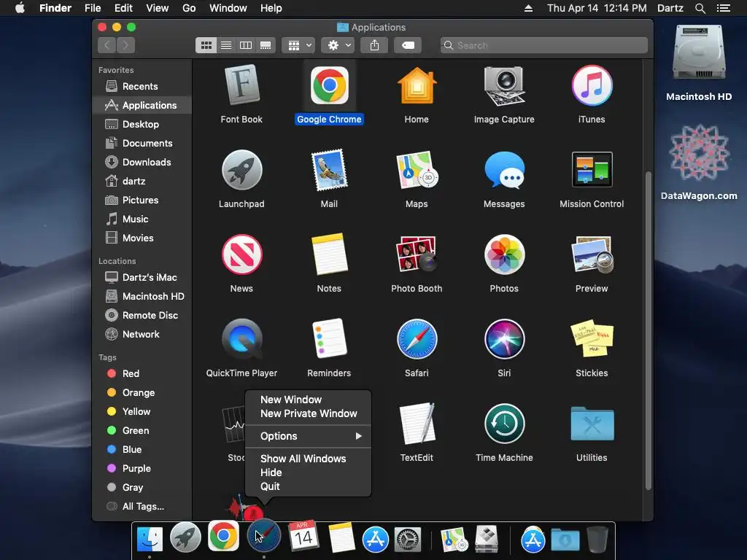Select the Time Machine app icon

click(x=504, y=424)
